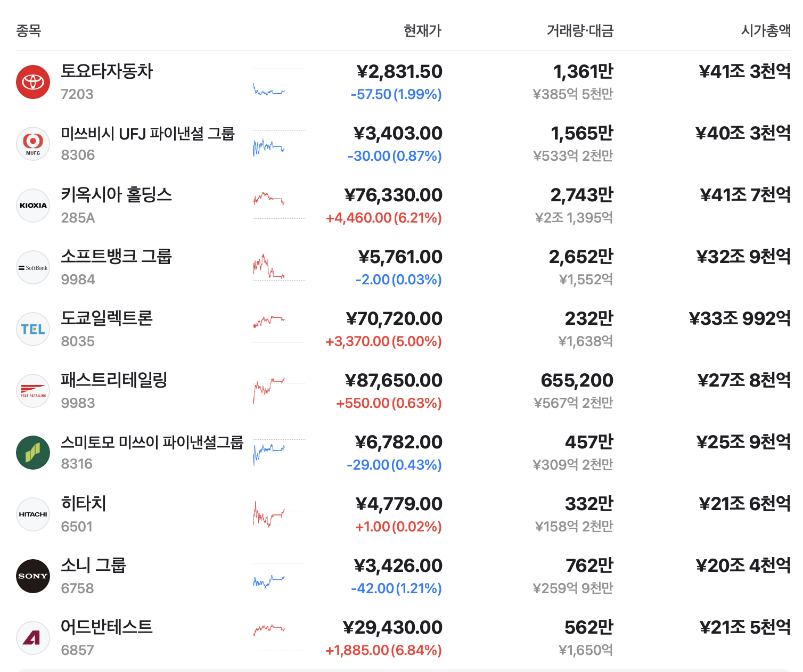
Task: Select 소니 그룹 stock name
Action: point(93,565)
